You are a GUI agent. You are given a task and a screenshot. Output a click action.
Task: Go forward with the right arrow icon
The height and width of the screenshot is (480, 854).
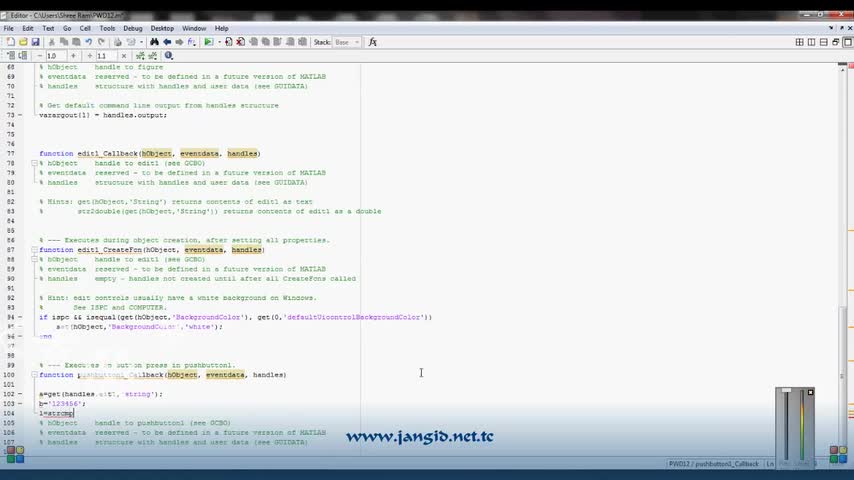(x=179, y=42)
